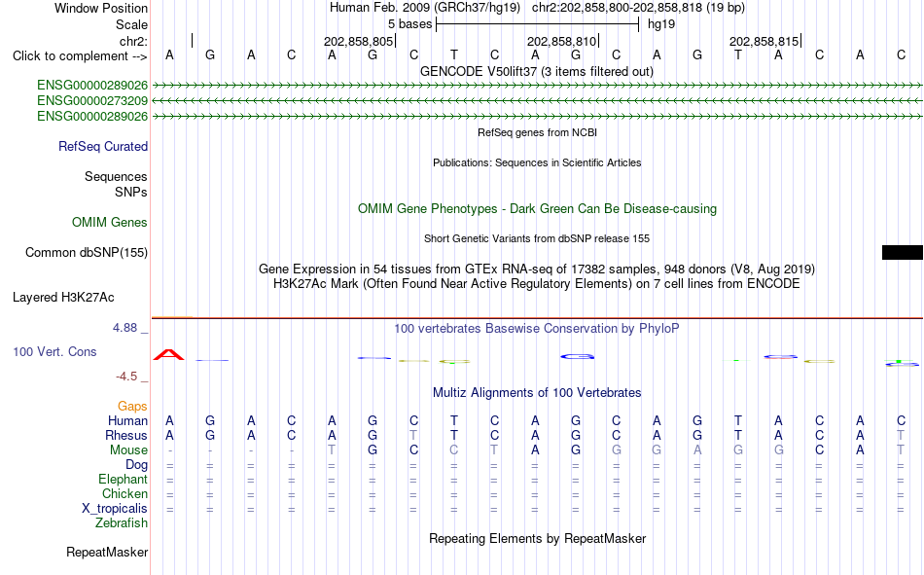Click the Scale track label
The width and height of the screenshot is (924, 575).
point(131,24)
